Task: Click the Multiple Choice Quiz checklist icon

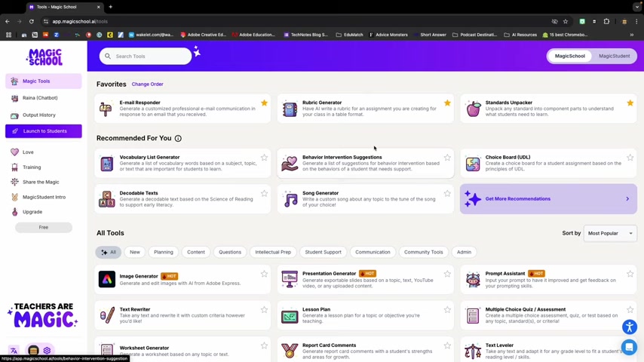Action: point(473,315)
